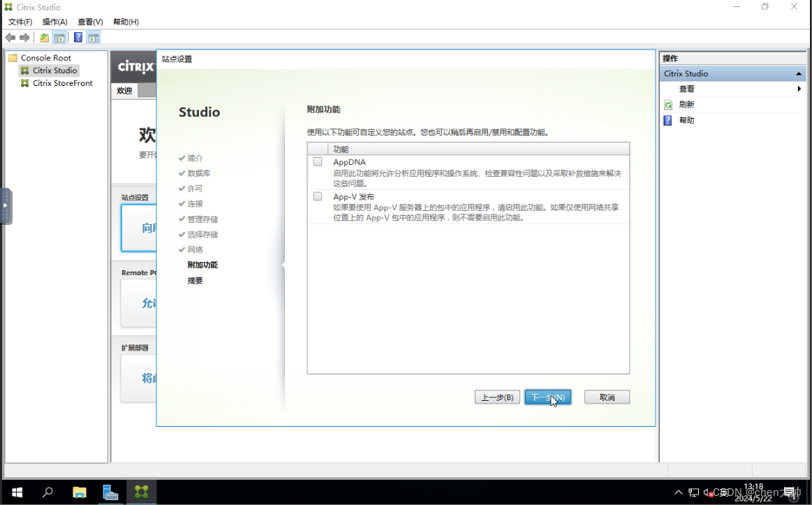Click the blue Help toolbar icon
812x505 pixels.
point(77,37)
